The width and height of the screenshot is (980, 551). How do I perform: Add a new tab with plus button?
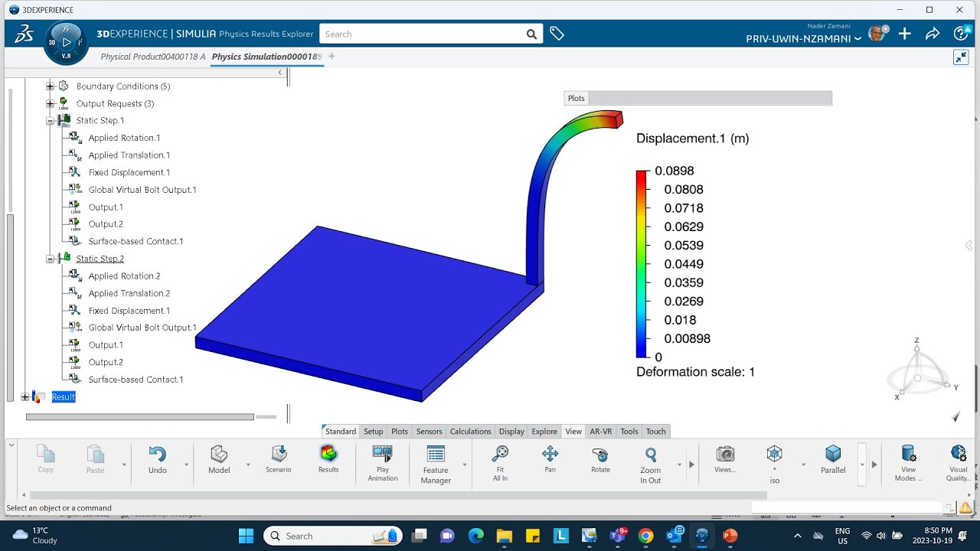click(332, 57)
